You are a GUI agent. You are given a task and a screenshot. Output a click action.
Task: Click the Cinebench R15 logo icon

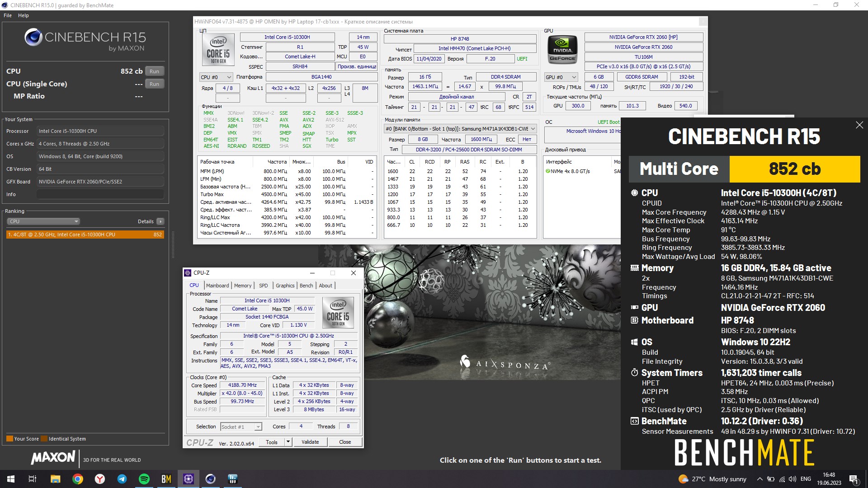tap(33, 37)
